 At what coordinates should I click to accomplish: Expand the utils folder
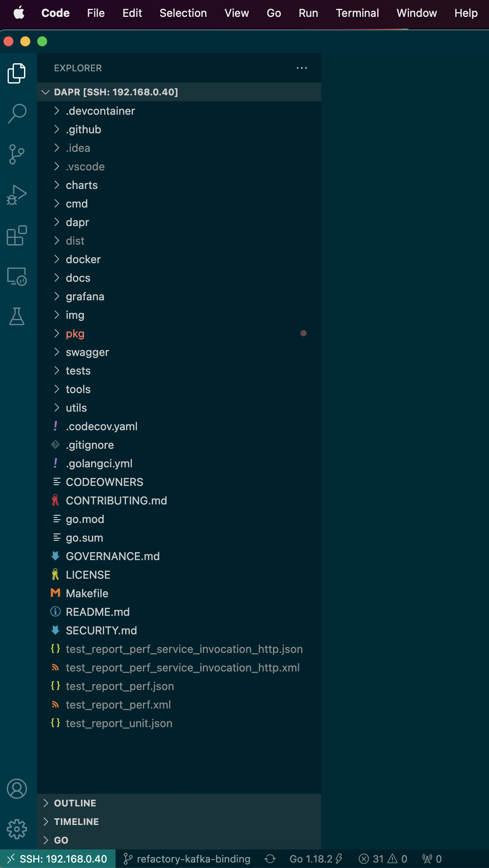coord(179,408)
